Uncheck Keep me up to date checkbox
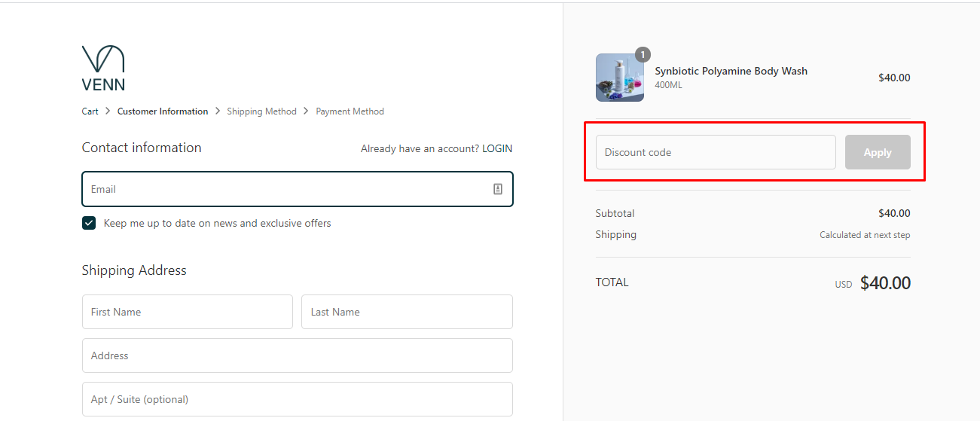Viewport: 980px width, 421px height. pos(89,223)
